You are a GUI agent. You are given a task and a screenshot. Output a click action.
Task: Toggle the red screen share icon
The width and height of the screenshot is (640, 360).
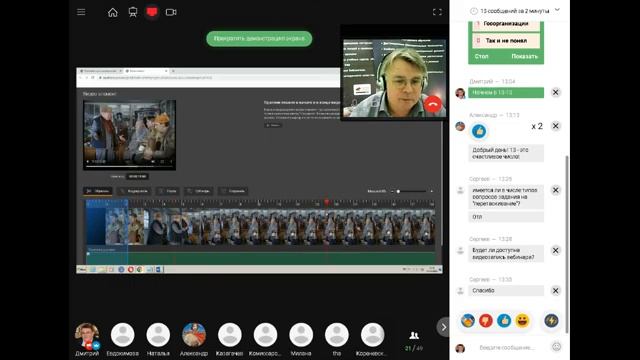tap(152, 12)
